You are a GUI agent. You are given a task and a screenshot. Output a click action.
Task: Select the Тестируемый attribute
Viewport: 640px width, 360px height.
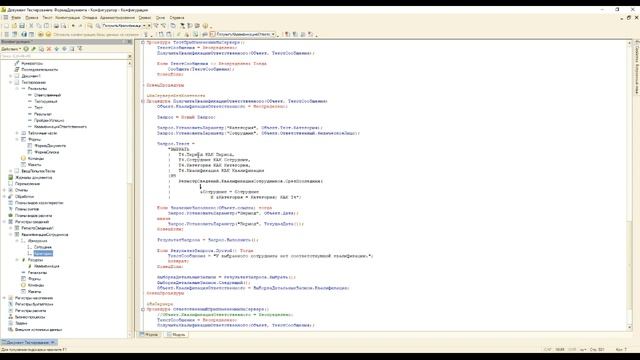(x=46, y=101)
